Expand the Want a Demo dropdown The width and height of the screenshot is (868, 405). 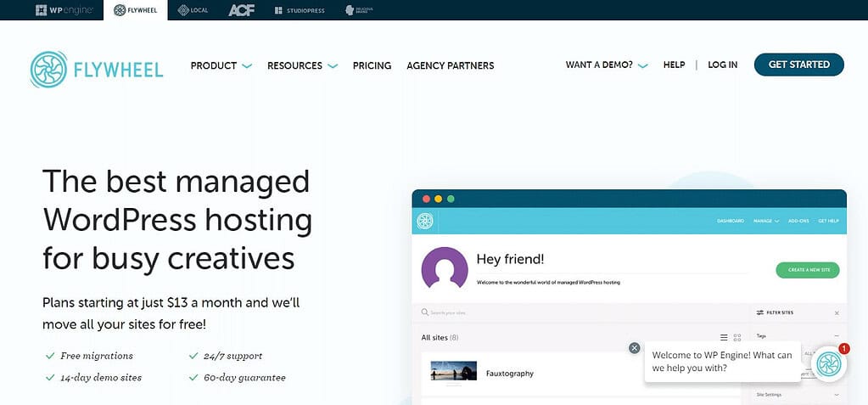tap(606, 65)
